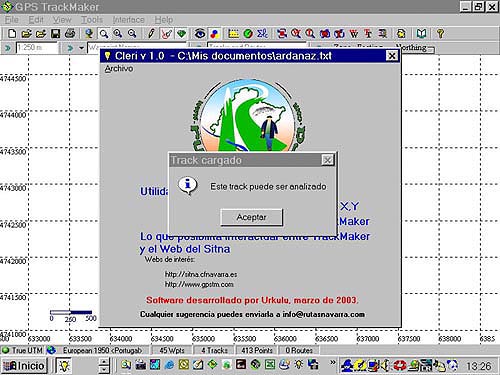
Task: Click the blue track nodes icon
Action: coord(263,34)
